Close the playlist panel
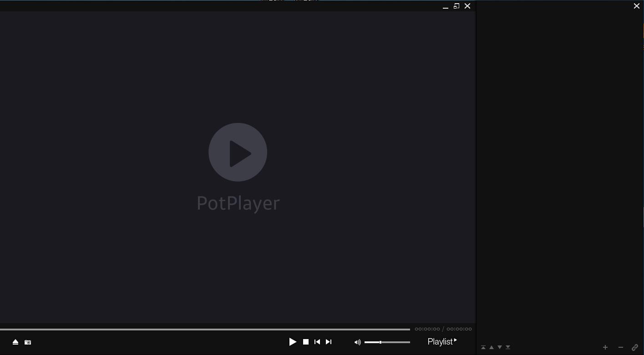Screen dimensions: 644x355 (x=637, y=6)
